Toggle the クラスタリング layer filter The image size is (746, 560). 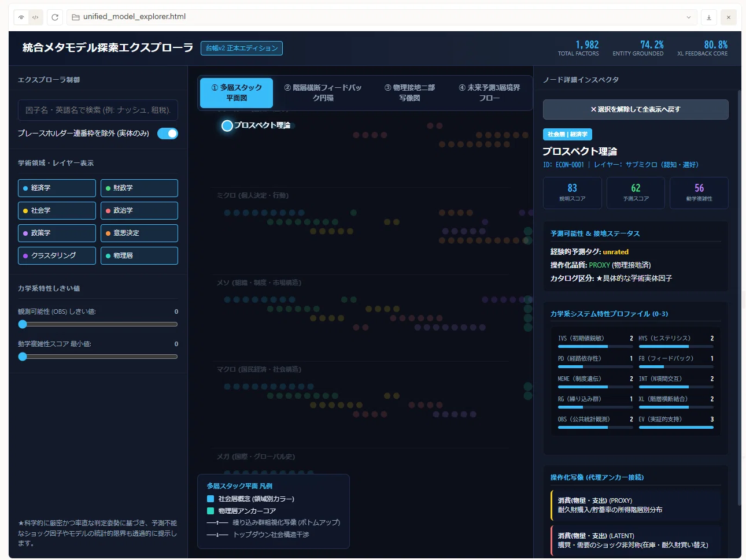[57, 255]
